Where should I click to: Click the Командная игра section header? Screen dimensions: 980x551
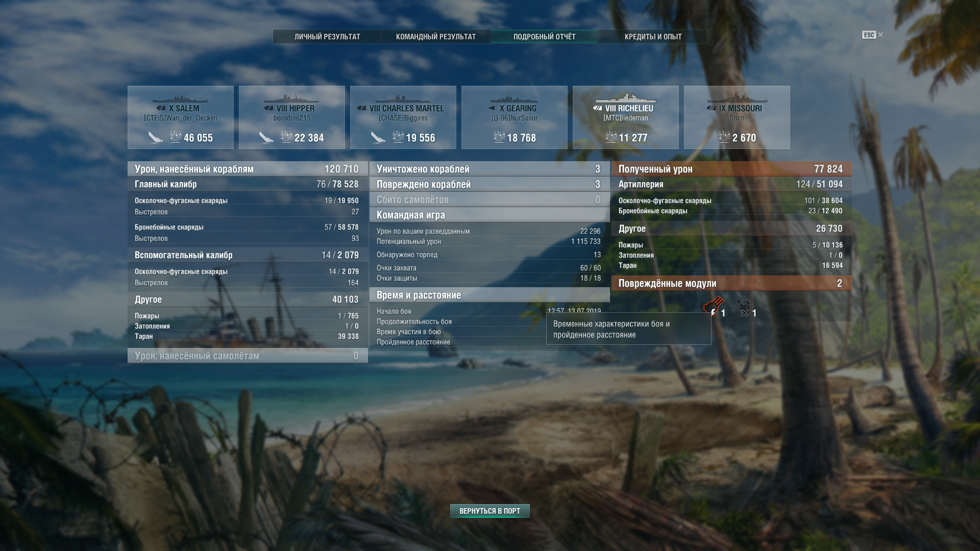point(489,215)
